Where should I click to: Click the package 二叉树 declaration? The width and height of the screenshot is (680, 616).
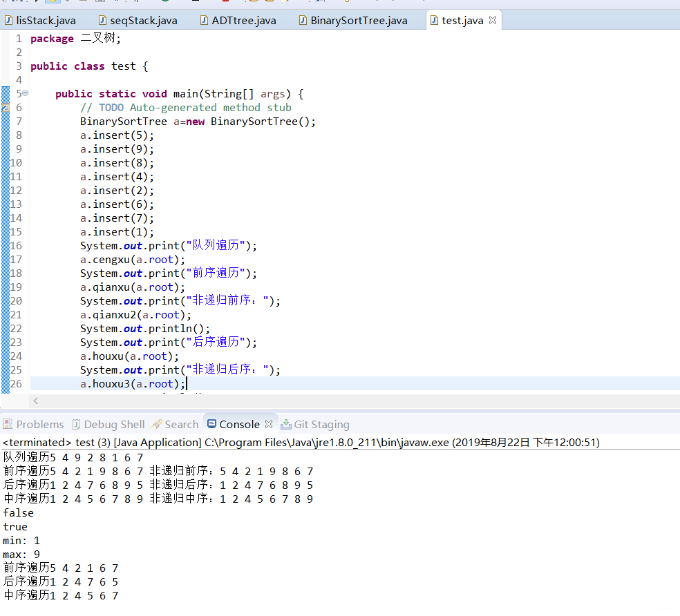[x=75, y=38]
